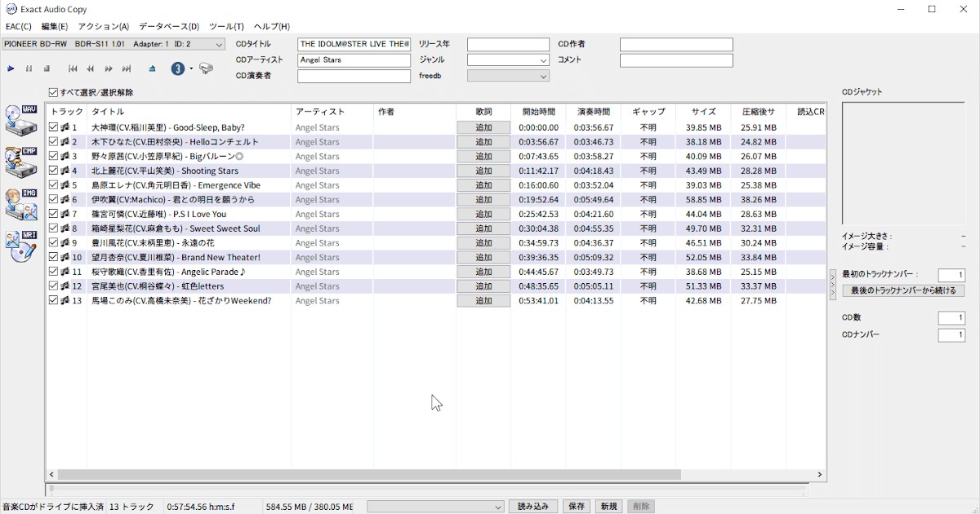
Task: Sort by サイズ column header
Action: click(x=703, y=112)
